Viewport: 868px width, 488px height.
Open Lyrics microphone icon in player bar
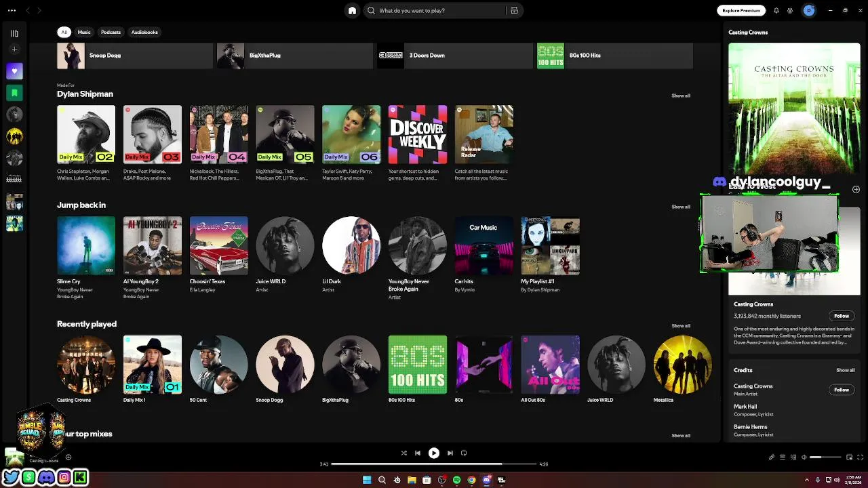click(771, 457)
